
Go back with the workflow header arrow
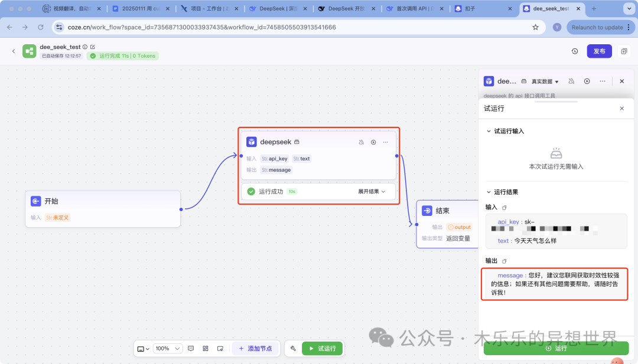pos(14,51)
